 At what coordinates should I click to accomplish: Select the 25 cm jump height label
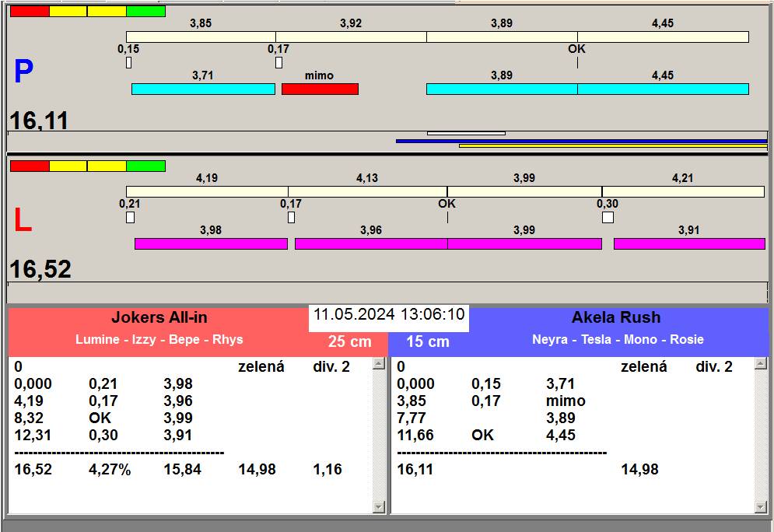[349, 341]
